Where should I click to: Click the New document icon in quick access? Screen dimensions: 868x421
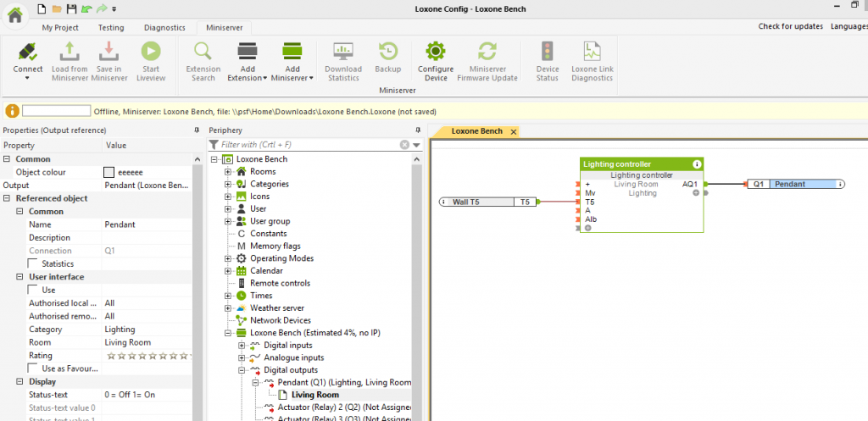pos(42,8)
